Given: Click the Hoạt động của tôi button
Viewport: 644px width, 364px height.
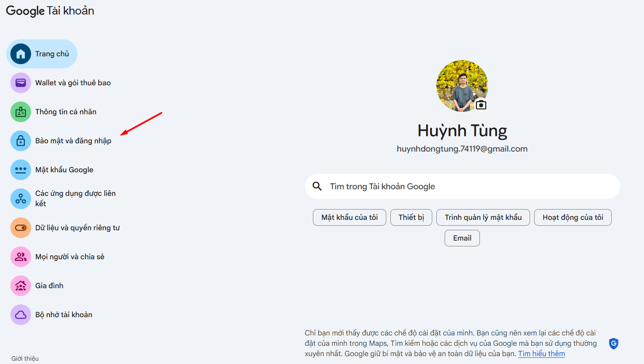Looking at the screenshot, I should click(x=573, y=217).
